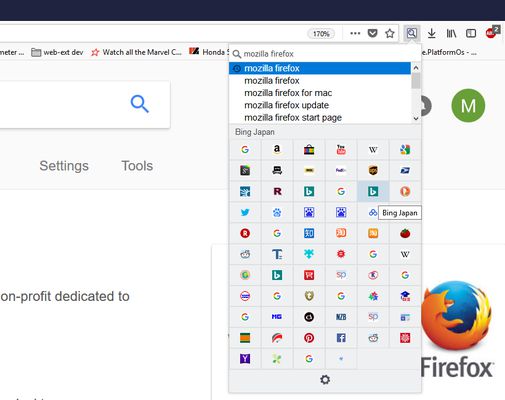This screenshot has height=400, width=505.
Task: Open the Firefox downloads panel
Action: (x=432, y=33)
